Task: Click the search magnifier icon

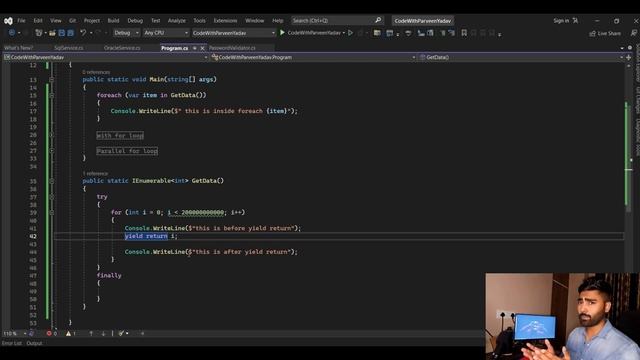Action: pos(378,20)
